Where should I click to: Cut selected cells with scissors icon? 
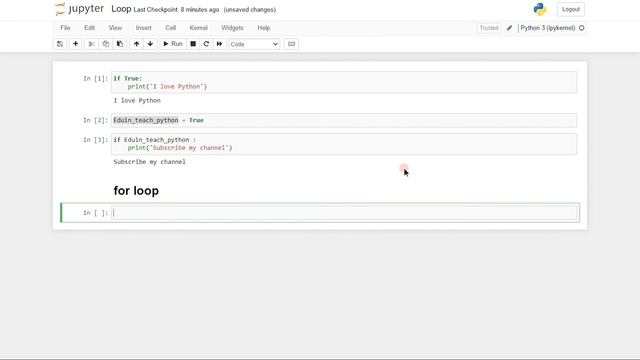91,44
